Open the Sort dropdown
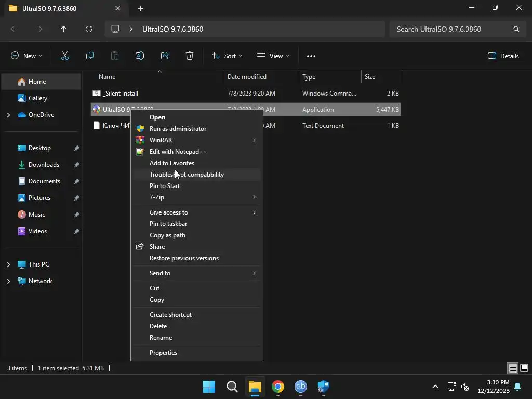This screenshot has height=399, width=532. [227, 56]
